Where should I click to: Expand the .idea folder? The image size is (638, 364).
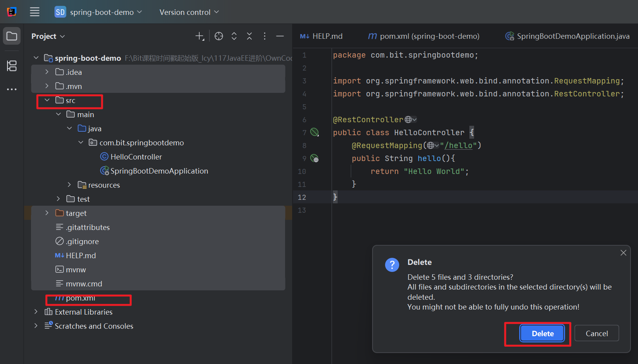click(x=47, y=72)
